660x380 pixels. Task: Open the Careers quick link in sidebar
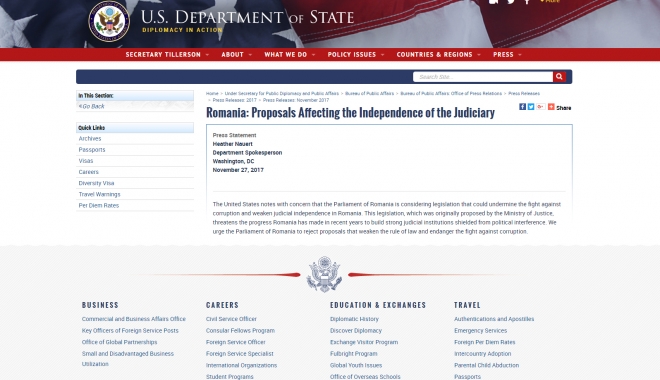pos(88,172)
